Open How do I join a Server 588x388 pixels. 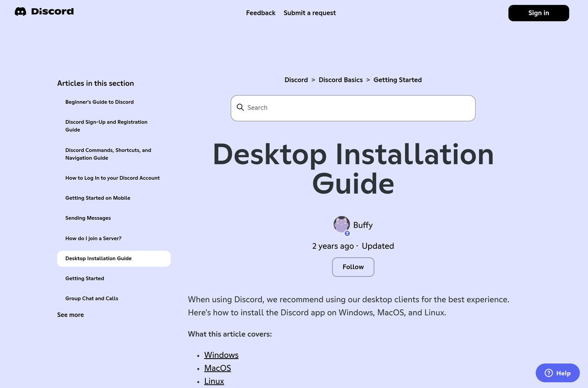coord(93,238)
